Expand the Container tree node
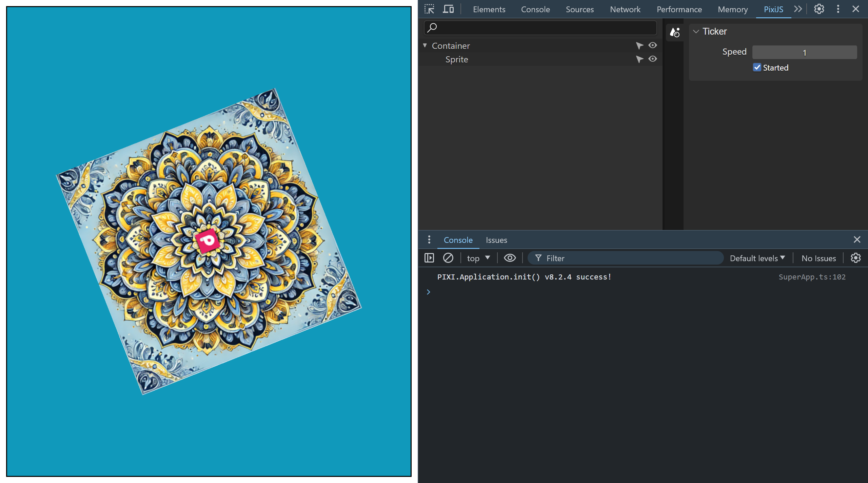868x483 pixels. click(426, 45)
